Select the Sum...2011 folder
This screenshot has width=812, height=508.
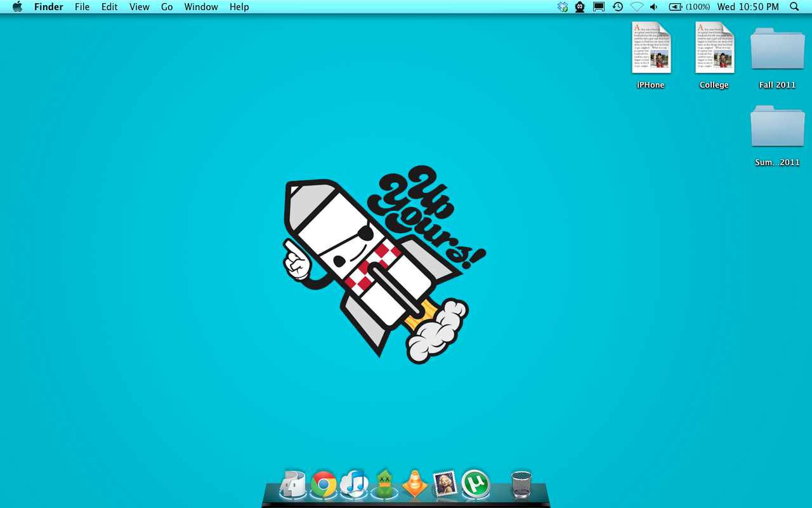tap(777, 126)
